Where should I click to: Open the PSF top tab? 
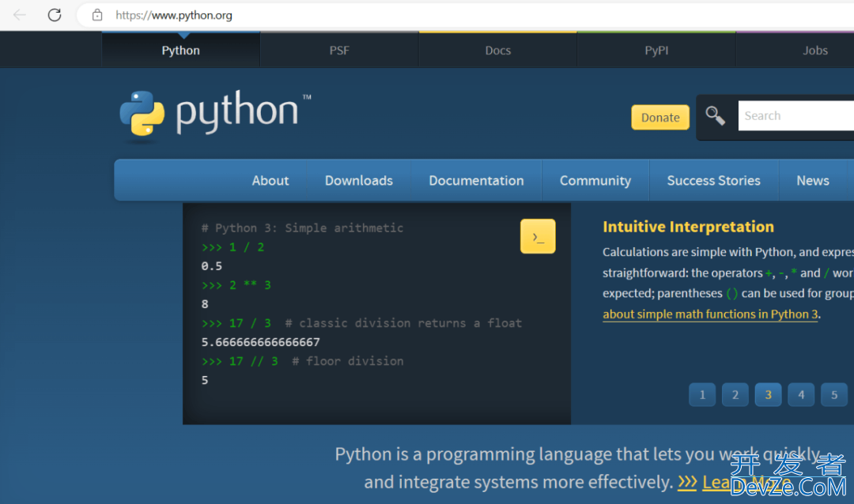click(339, 51)
